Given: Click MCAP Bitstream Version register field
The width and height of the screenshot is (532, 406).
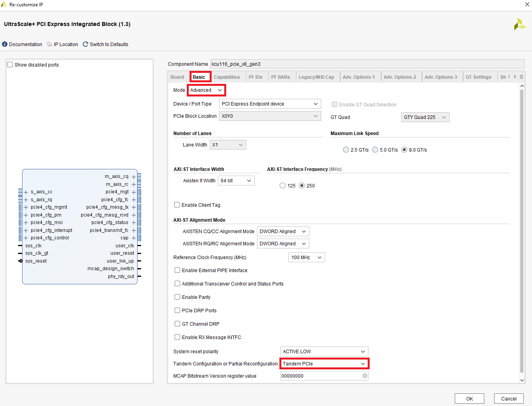Looking at the screenshot, I should coord(324,376).
